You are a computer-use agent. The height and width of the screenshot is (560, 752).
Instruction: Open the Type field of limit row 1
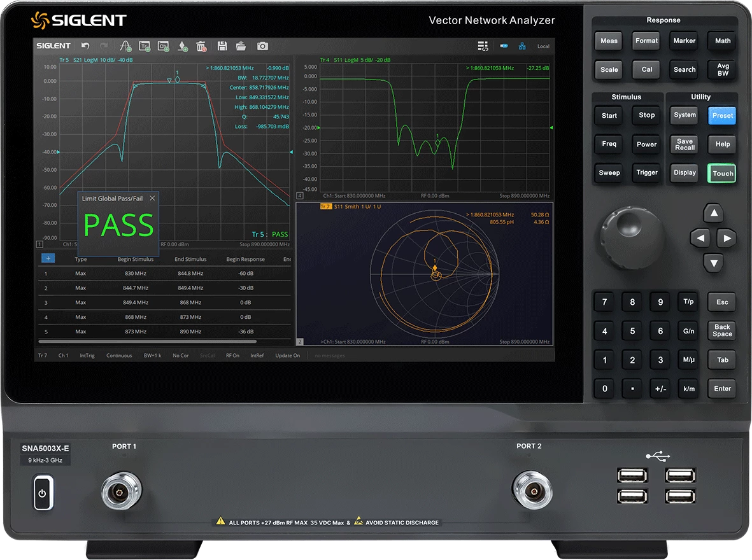click(80, 274)
